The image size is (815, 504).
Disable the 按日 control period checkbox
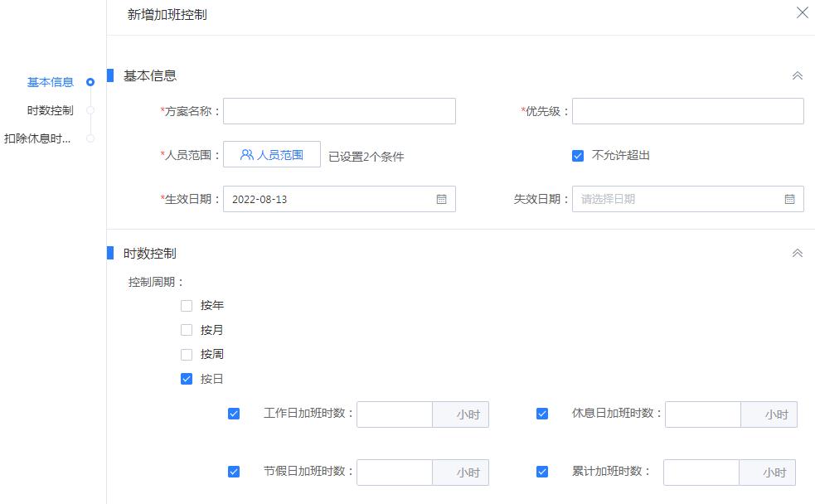187,379
